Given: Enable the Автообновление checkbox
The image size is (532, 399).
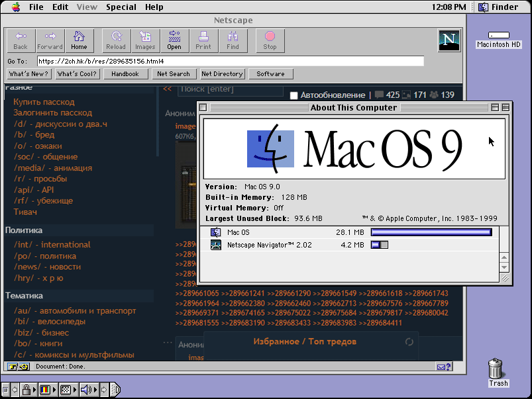Looking at the screenshot, I should click(x=293, y=95).
